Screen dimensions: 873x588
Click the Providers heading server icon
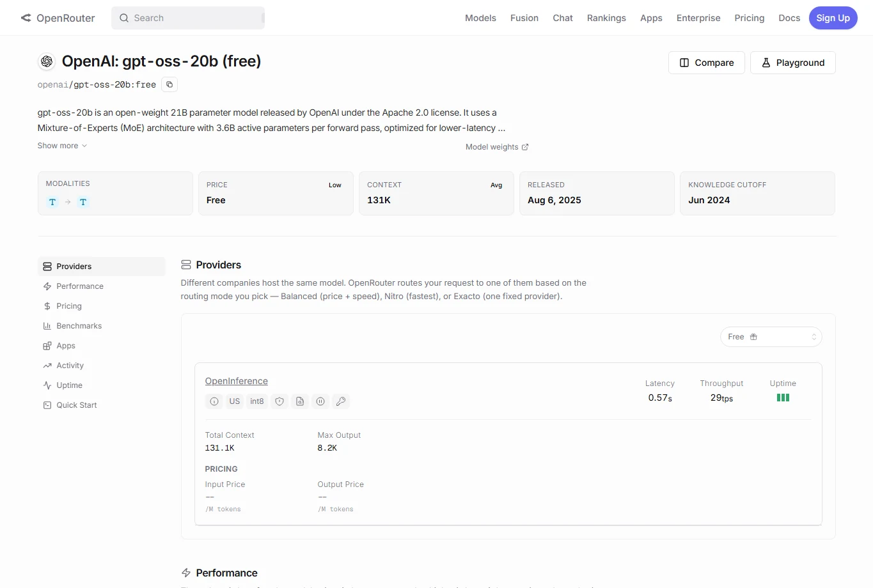click(186, 265)
